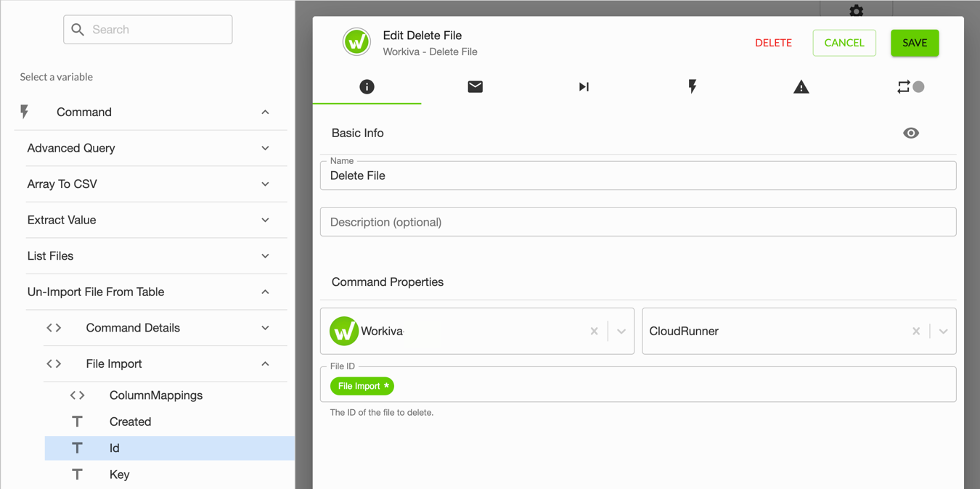
Task: Expand the Extract Value section
Action: 265,220
